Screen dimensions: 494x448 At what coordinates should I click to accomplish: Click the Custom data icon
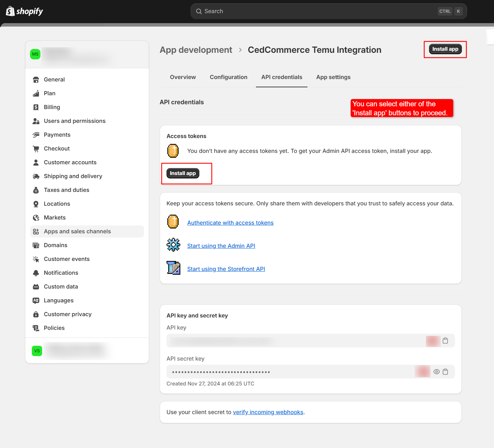pyautogui.click(x=36, y=287)
